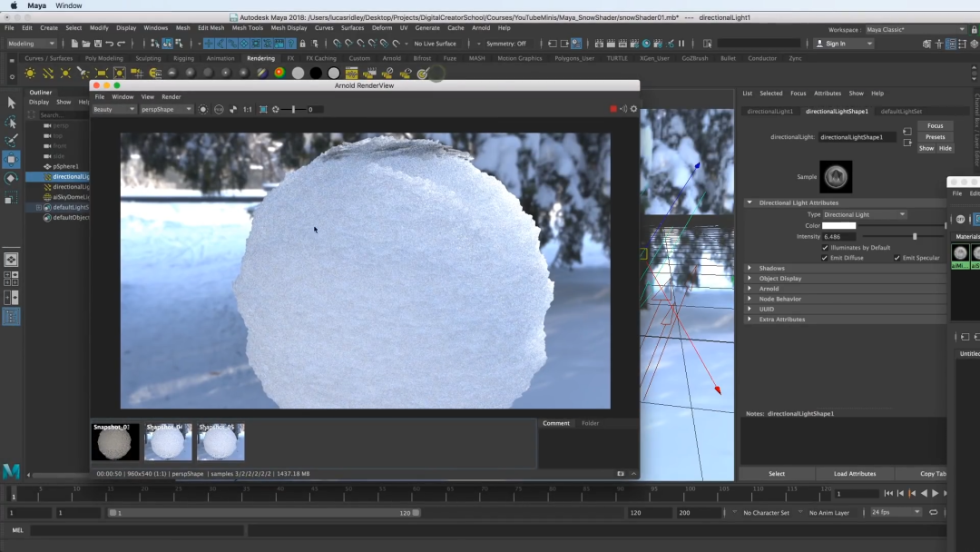Click the save scene icon
980x552 pixels.
coord(98,44)
